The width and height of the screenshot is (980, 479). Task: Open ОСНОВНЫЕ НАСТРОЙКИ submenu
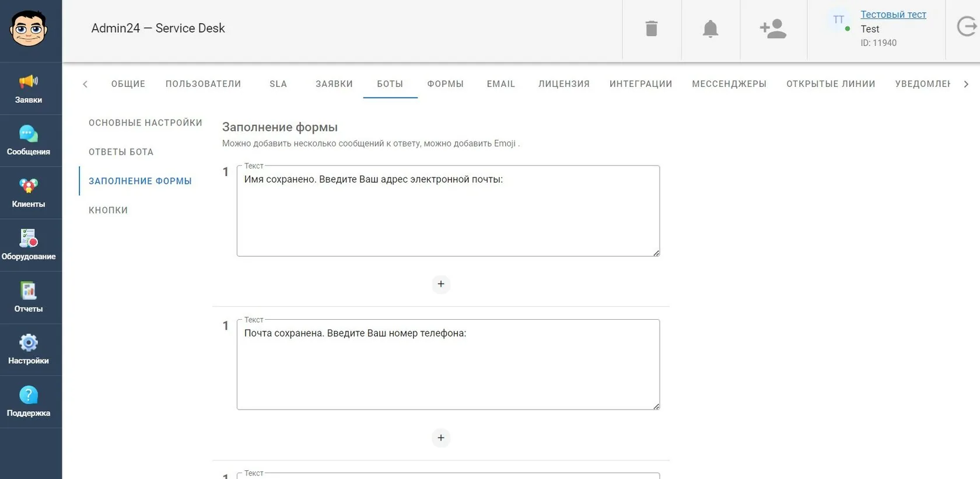pyautogui.click(x=145, y=123)
